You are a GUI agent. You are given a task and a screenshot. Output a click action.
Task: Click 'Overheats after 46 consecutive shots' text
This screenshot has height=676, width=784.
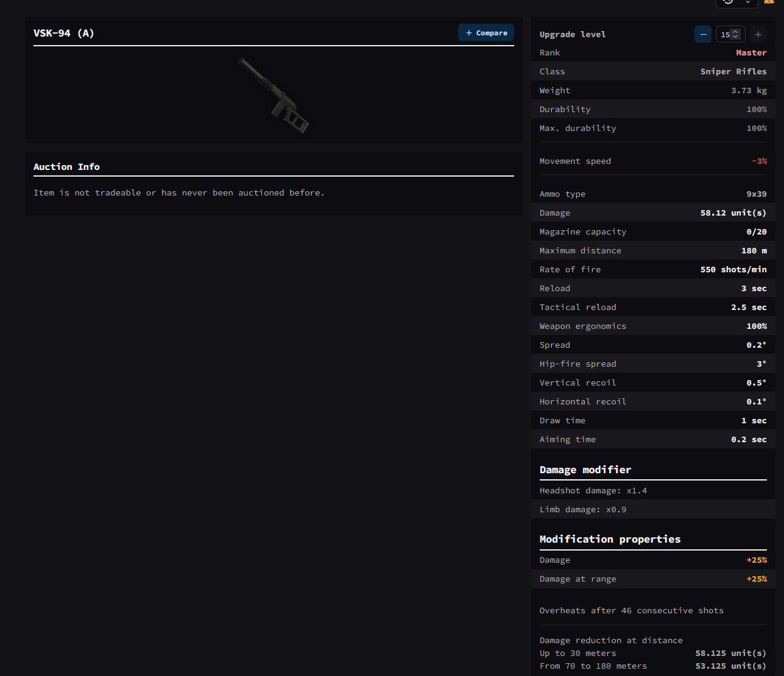tap(632, 611)
